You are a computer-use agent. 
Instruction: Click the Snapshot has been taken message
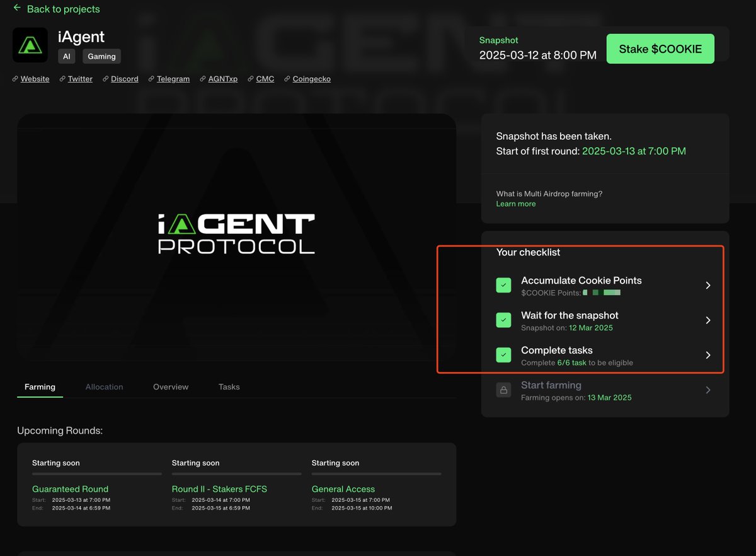pos(554,136)
